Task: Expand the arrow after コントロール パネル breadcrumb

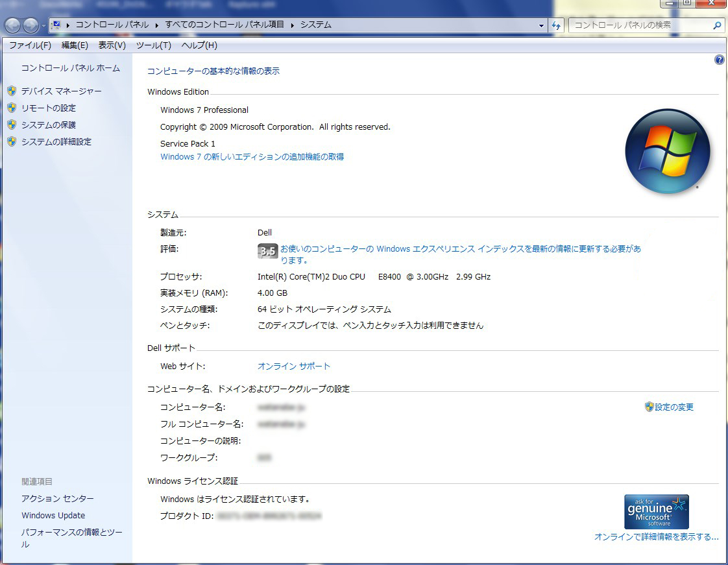Action: click(x=156, y=25)
